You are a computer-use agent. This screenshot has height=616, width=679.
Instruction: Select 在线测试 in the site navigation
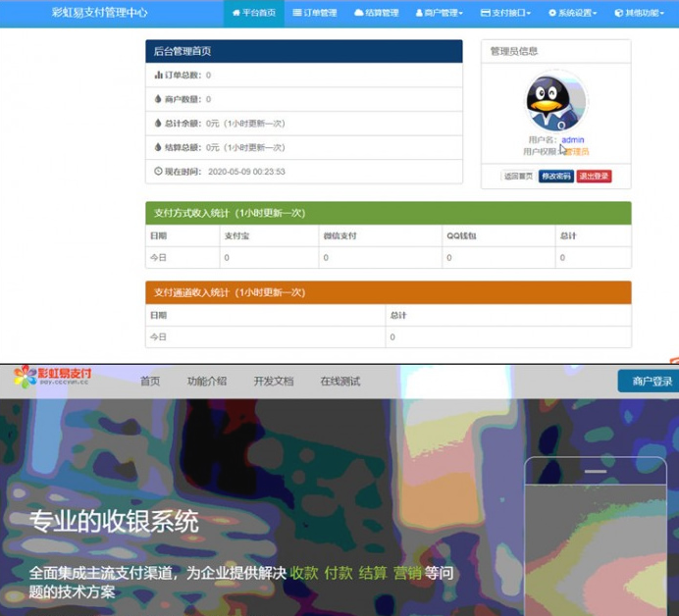point(339,382)
